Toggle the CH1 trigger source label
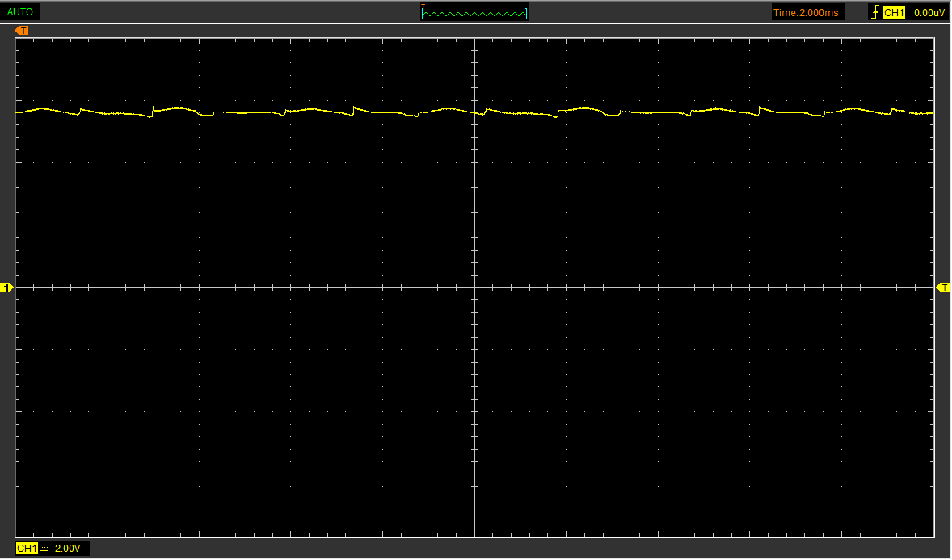This screenshot has height=560, width=952. pyautogui.click(x=894, y=12)
